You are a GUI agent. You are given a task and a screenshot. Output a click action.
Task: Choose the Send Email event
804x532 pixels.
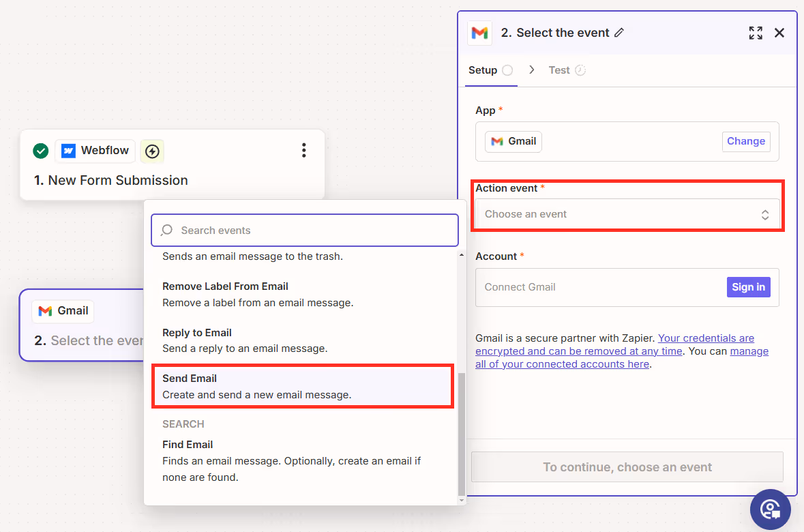303,386
